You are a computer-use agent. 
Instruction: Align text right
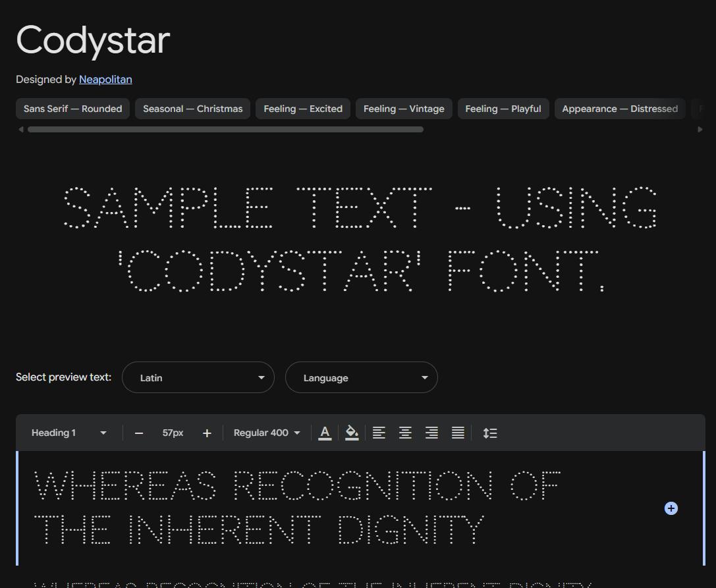tap(431, 433)
